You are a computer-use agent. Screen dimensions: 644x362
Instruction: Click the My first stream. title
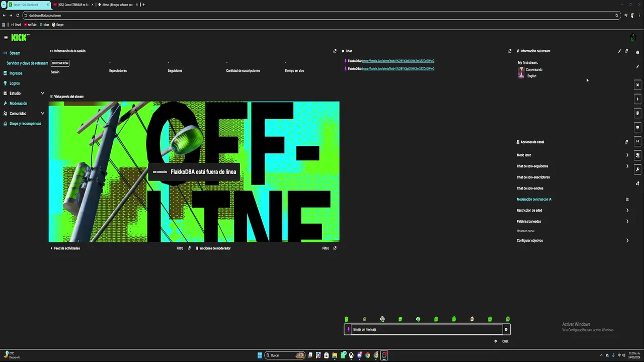coord(528,63)
